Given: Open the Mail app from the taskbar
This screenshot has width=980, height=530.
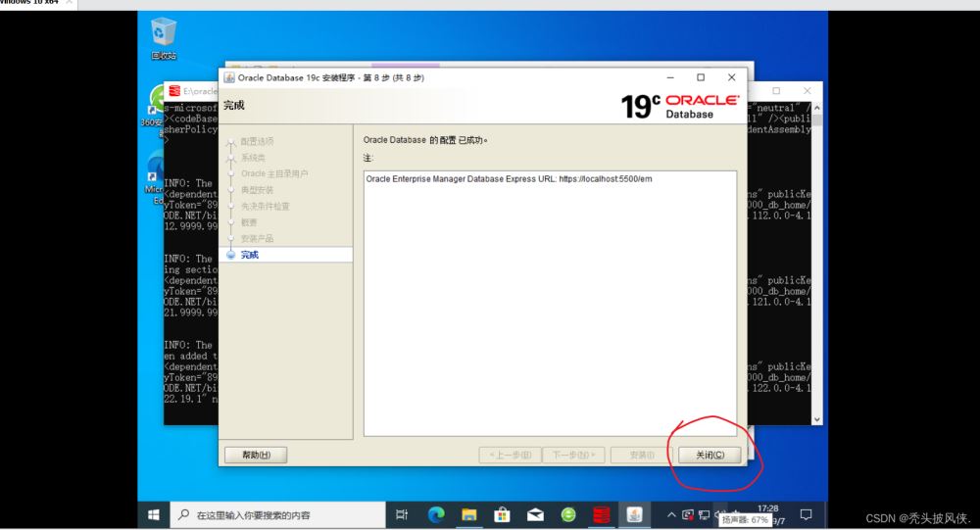Looking at the screenshot, I should coord(535,514).
